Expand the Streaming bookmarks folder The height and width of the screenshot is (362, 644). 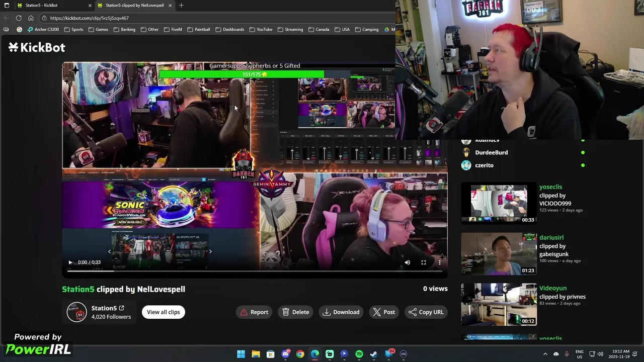point(290,30)
